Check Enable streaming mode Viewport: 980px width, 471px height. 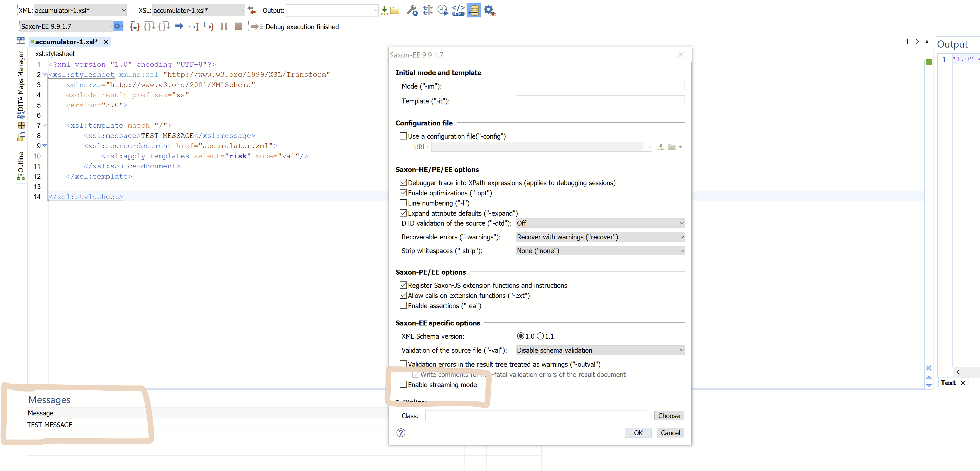[x=403, y=385]
